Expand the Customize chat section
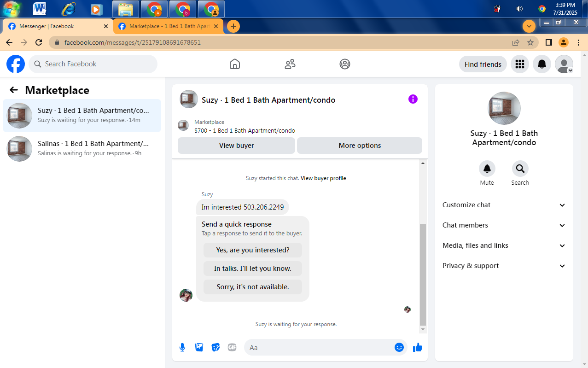588x368 pixels. (504, 205)
